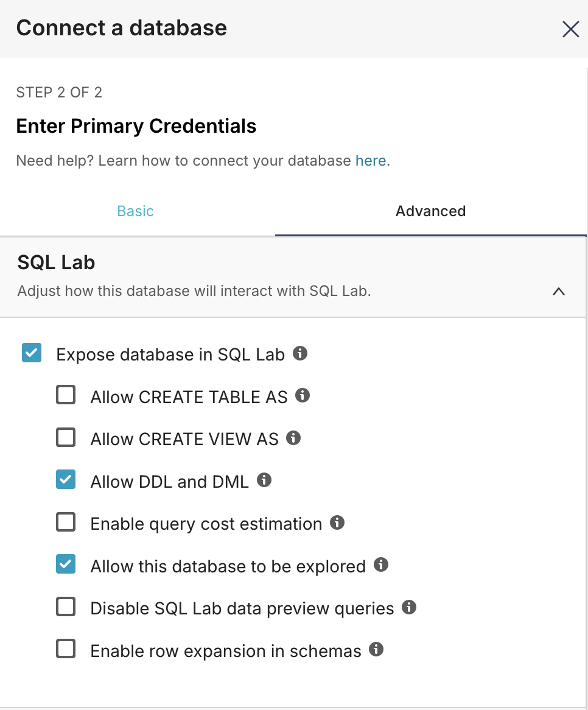The image size is (588, 710).
Task: Click info icon beside Expose database in SQL Lab
Action: (x=300, y=353)
